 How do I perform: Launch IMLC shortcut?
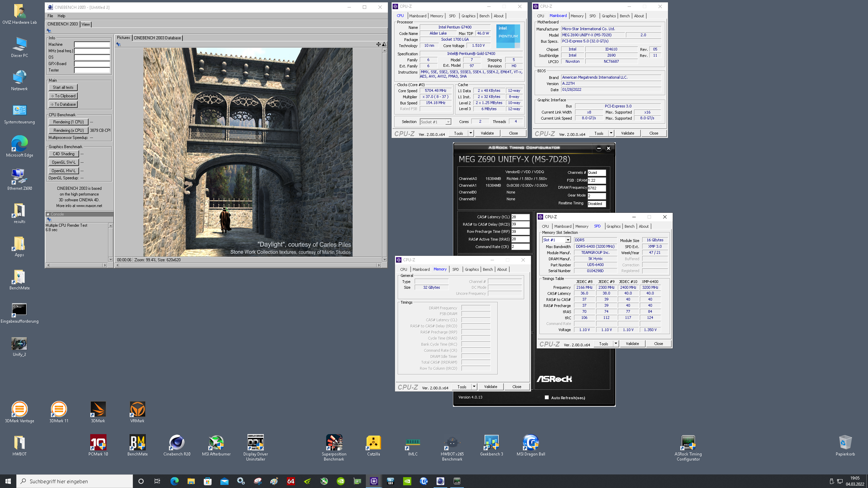coord(413,445)
